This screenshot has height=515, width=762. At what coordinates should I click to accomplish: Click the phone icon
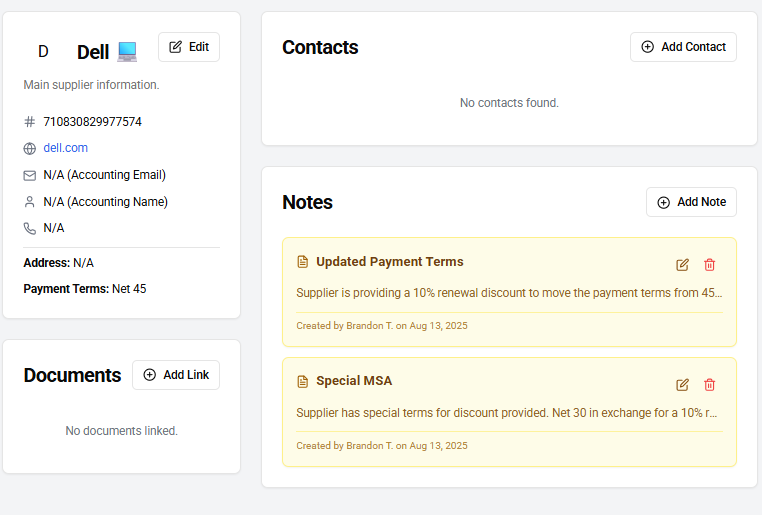30,228
